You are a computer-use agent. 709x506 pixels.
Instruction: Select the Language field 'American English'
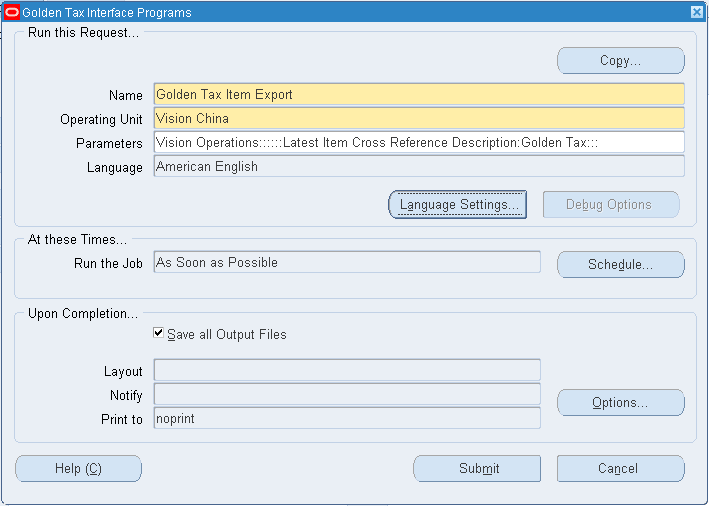tap(419, 166)
